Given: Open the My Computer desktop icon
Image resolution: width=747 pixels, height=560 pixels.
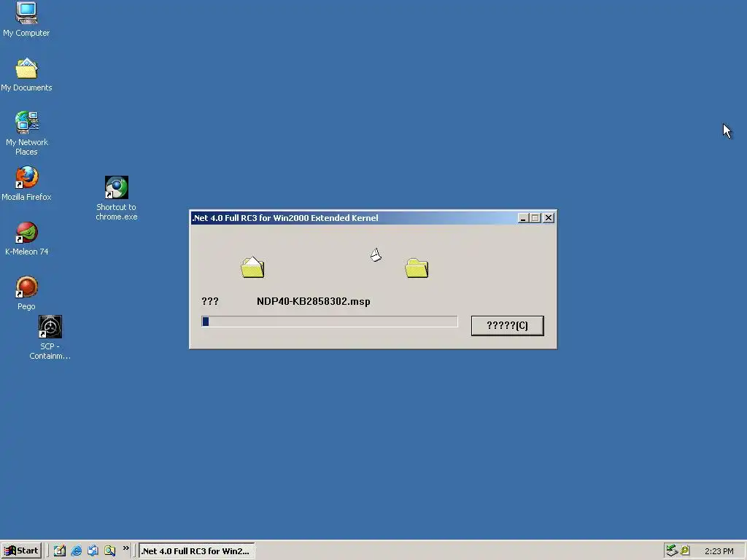Looking at the screenshot, I should tap(26, 19).
